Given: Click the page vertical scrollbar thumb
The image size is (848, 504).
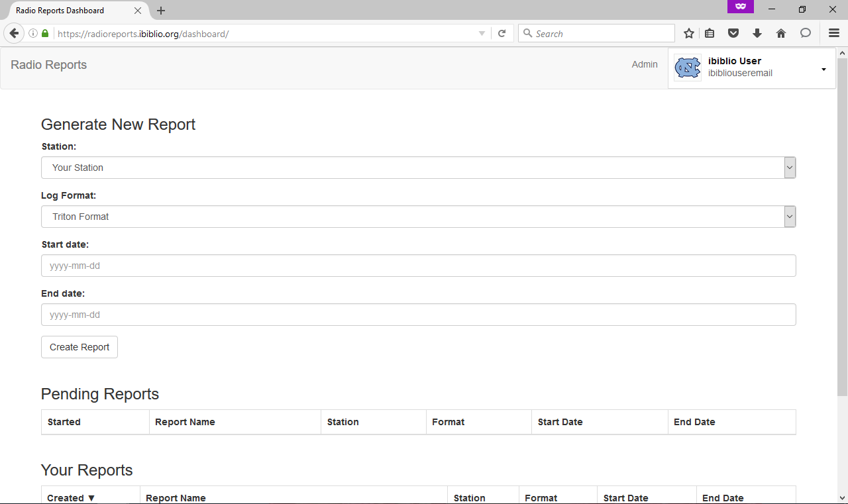Looking at the screenshot, I should 843,227.
